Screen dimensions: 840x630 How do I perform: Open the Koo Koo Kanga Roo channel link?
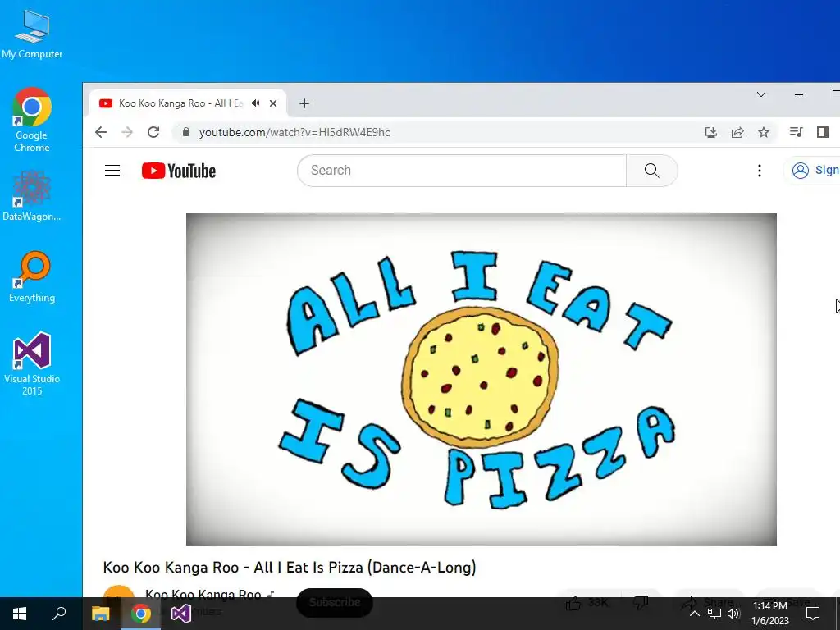coord(203,594)
